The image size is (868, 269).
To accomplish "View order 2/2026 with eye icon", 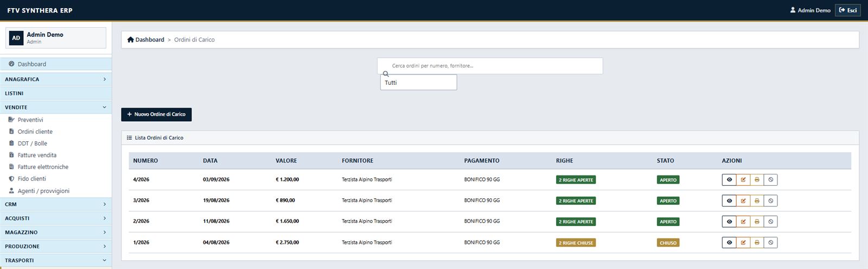I will coord(729,222).
